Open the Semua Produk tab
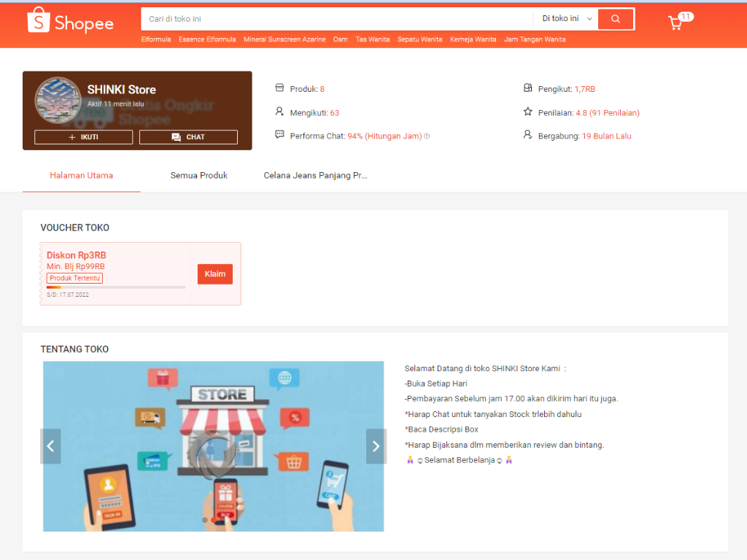 click(x=199, y=175)
